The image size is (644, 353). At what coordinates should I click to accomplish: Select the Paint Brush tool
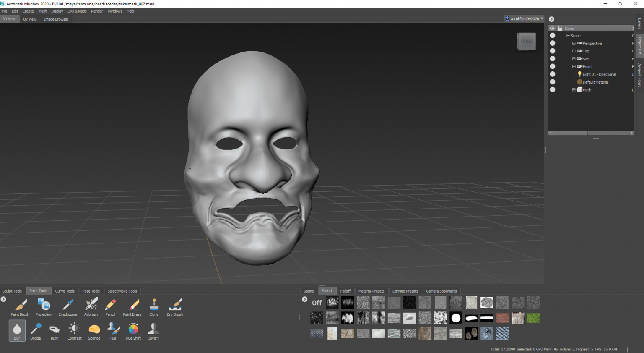(x=20, y=306)
